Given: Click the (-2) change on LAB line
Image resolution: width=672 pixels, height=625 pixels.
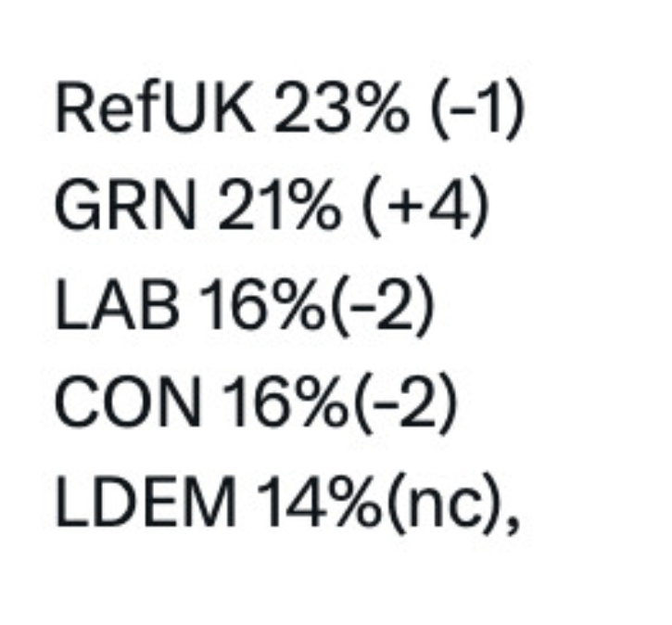Looking at the screenshot, I should pyautogui.click(x=378, y=311).
